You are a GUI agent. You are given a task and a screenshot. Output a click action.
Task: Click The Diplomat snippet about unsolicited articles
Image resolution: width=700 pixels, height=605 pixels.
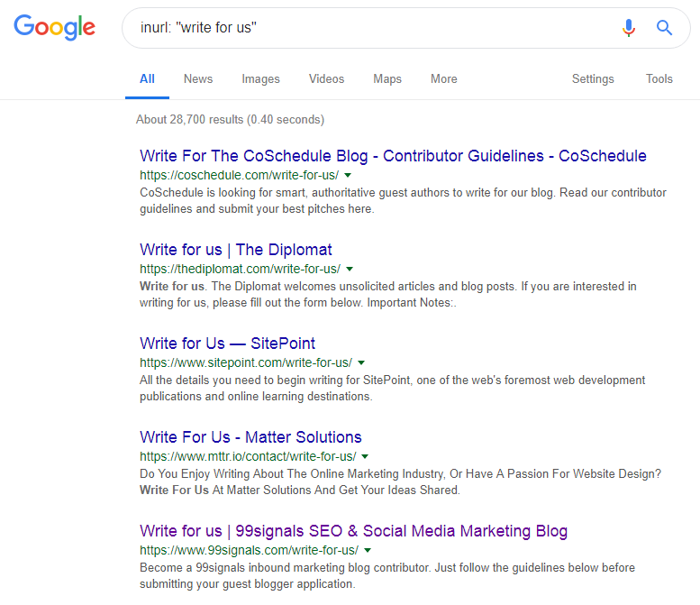point(388,295)
